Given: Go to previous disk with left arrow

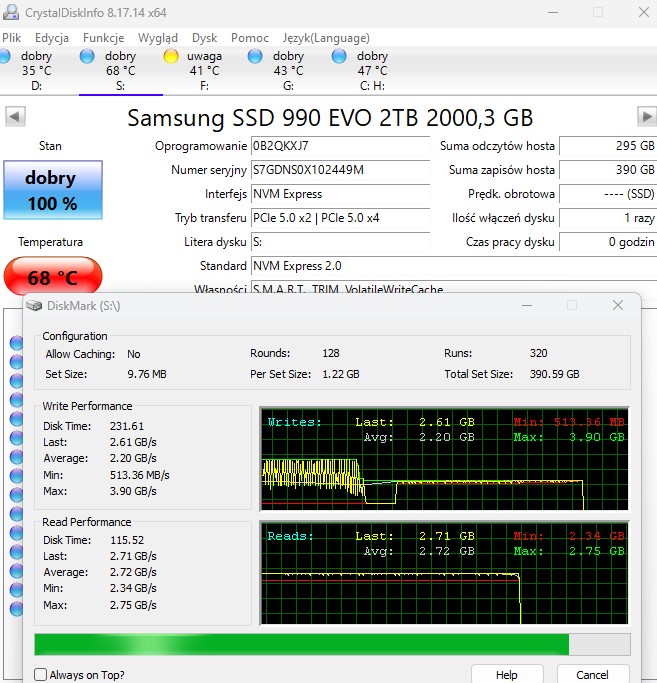Looking at the screenshot, I should coord(14,117).
